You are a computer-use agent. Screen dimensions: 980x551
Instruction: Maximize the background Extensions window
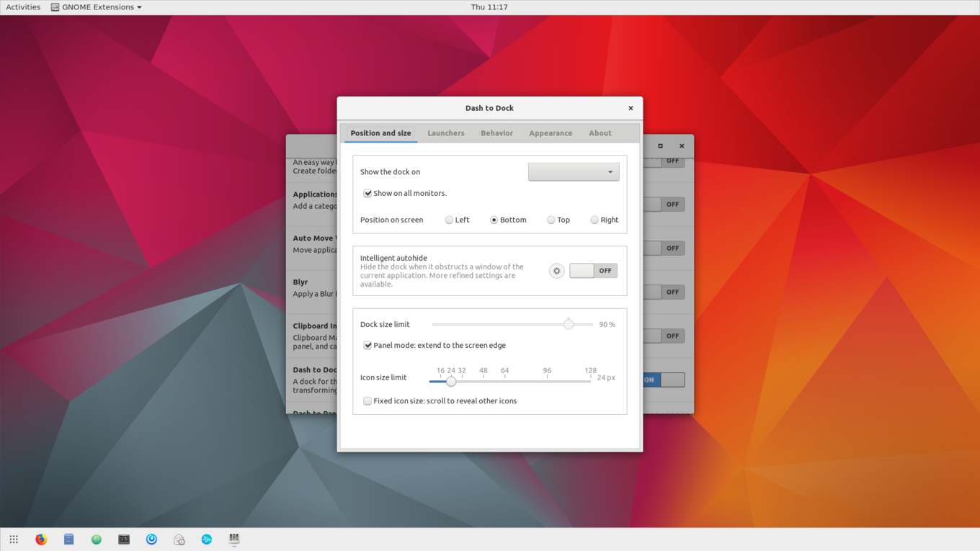click(x=660, y=146)
